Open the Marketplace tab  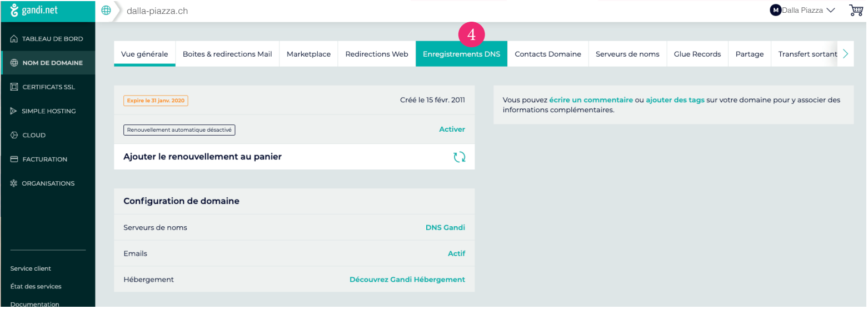[x=308, y=54]
